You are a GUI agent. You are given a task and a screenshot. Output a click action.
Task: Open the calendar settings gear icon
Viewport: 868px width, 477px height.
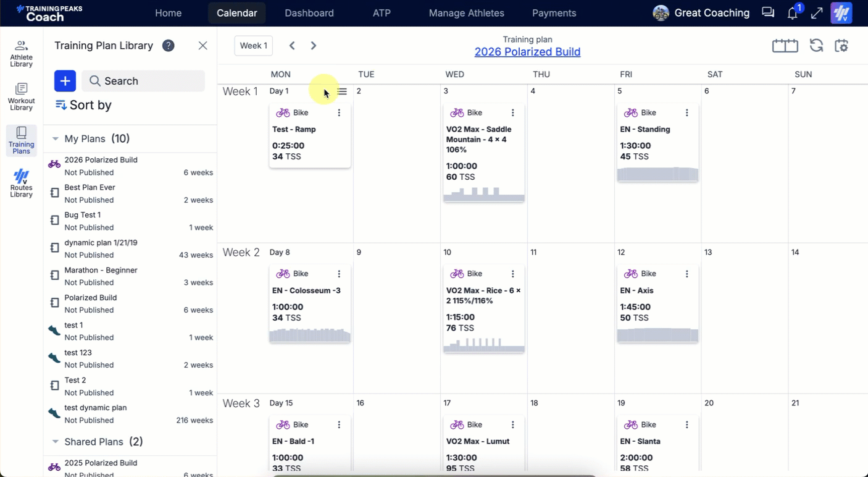841,46
